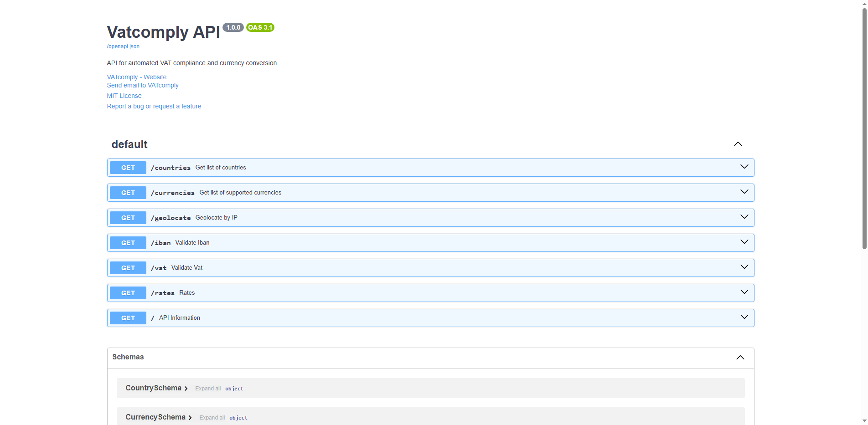This screenshot has width=868, height=425.
Task: Click the scrollbar down arrow
Action: (864, 421)
